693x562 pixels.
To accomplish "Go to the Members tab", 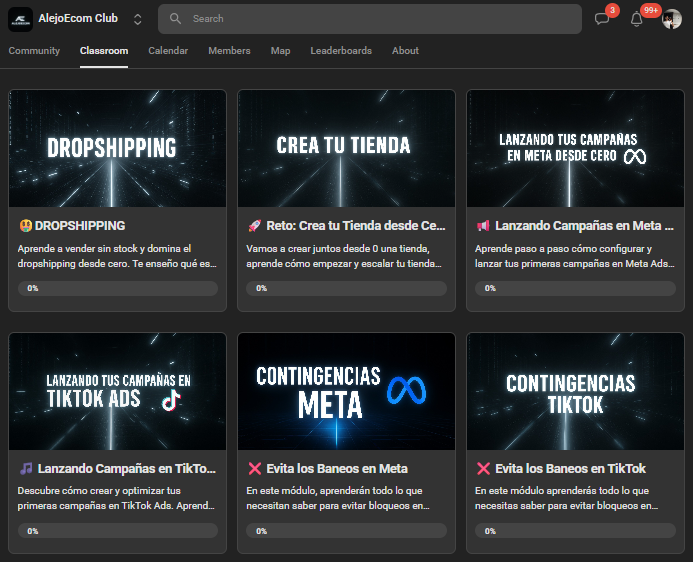I will pyautogui.click(x=229, y=51).
